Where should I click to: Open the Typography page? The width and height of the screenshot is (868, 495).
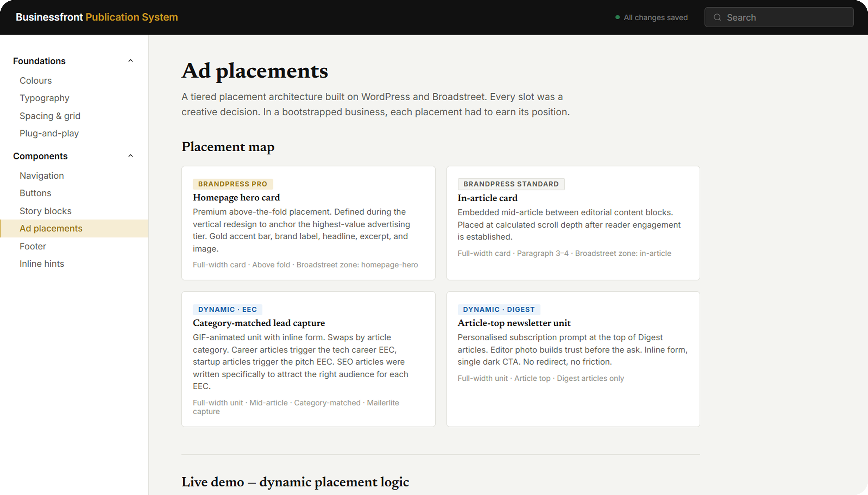click(x=45, y=98)
